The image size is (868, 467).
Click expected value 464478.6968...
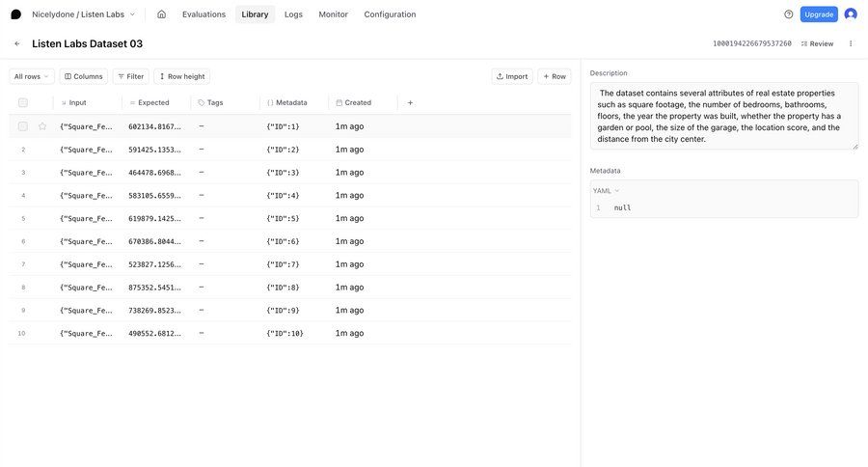pos(155,173)
